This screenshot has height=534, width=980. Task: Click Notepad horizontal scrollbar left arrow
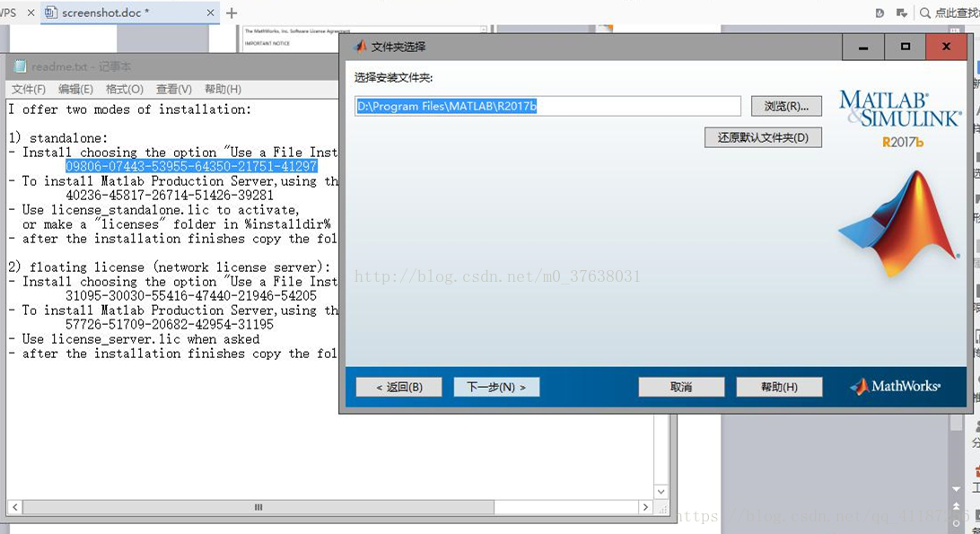tap(15, 507)
